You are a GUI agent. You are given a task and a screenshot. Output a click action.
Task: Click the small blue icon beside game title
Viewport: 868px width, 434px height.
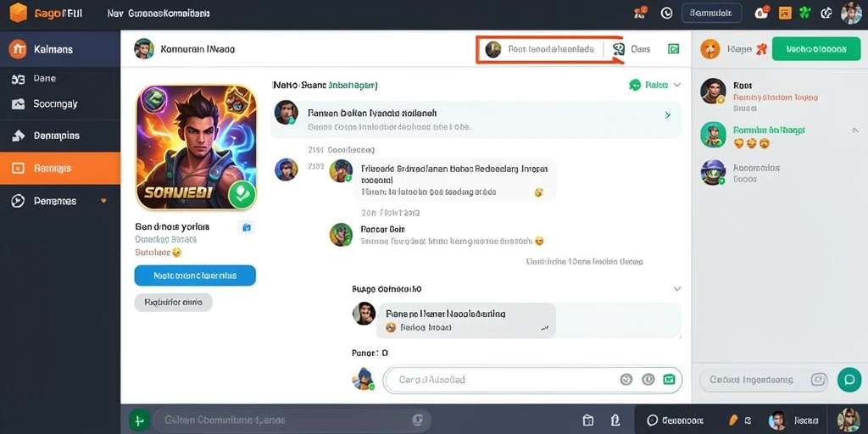[247, 226]
